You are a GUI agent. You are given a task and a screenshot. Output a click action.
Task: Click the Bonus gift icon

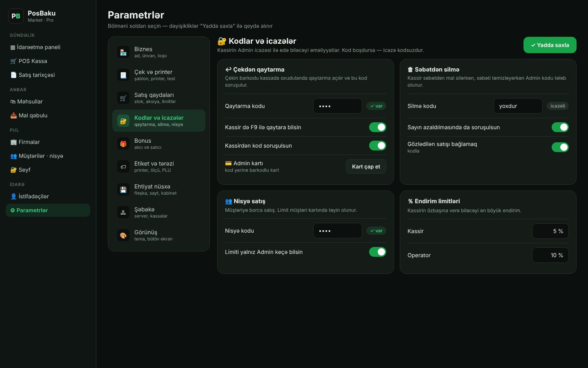[123, 144]
